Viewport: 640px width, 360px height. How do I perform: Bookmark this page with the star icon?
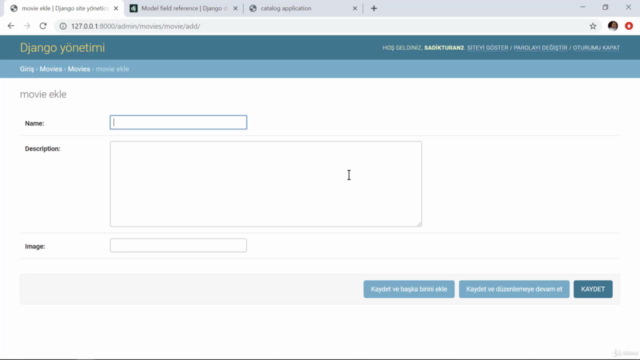[593, 26]
